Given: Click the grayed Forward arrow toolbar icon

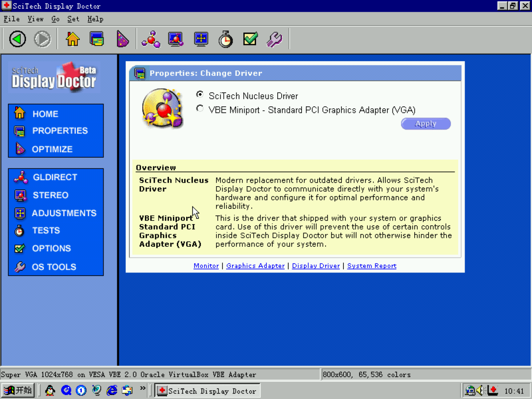Looking at the screenshot, I should 42,39.
